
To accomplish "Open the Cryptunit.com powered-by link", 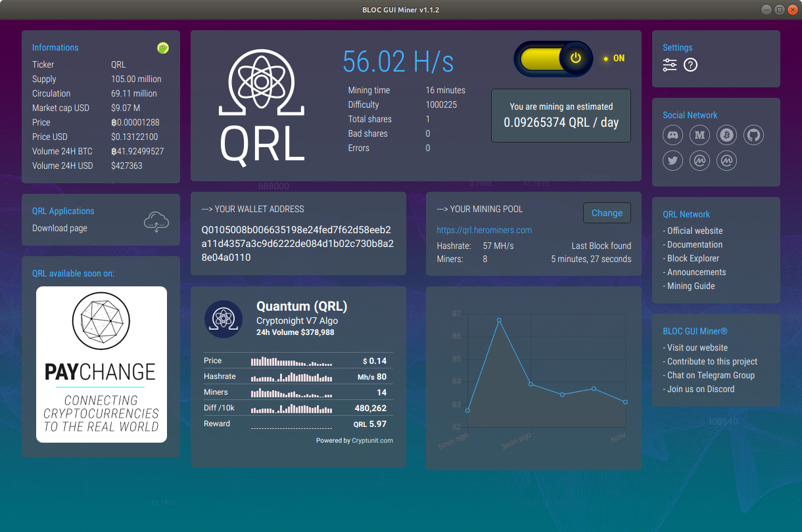I will (x=372, y=441).
